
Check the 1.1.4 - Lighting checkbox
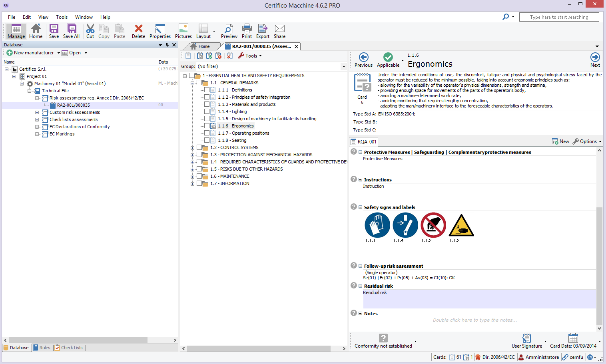point(207,111)
